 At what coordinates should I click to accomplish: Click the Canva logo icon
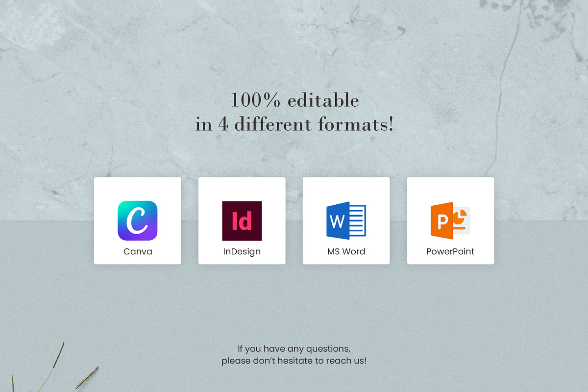[138, 221]
